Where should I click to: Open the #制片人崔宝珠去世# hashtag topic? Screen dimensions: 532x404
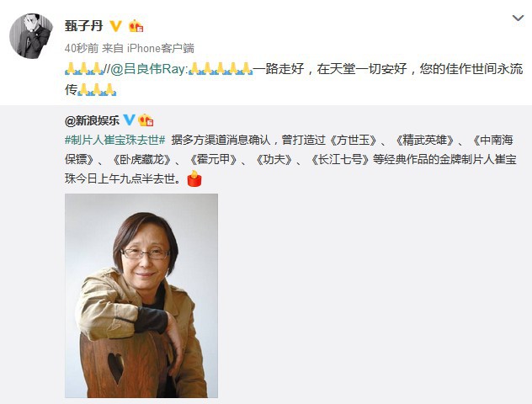coord(115,140)
